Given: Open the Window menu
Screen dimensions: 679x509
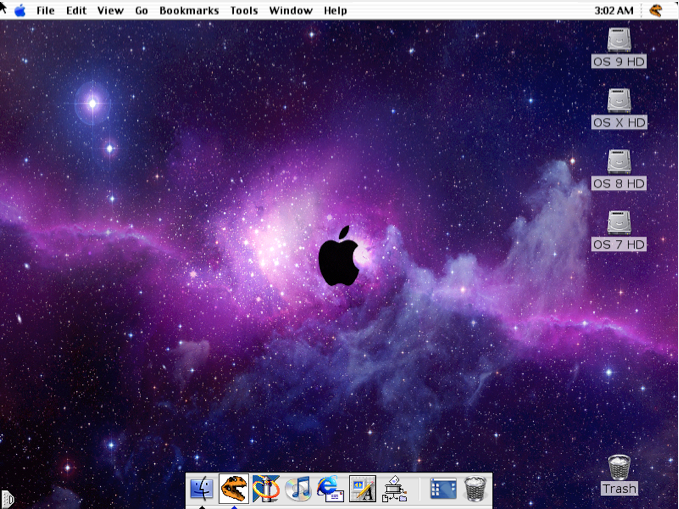Looking at the screenshot, I should 291,10.
